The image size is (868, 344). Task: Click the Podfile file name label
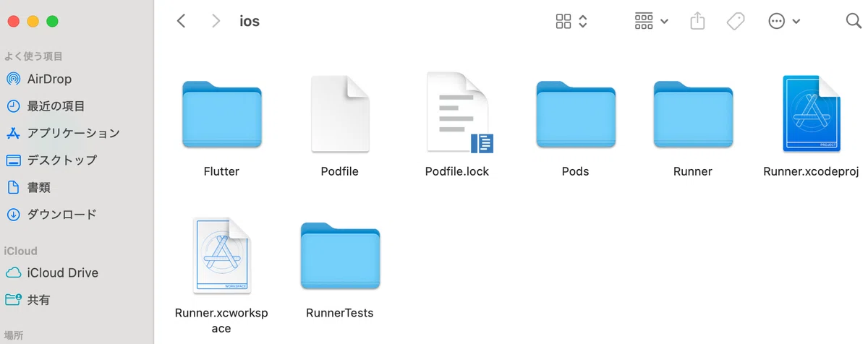[340, 171]
